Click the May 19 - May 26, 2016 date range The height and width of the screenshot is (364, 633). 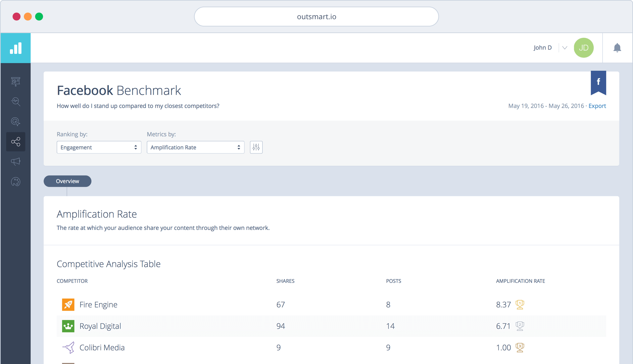click(546, 106)
